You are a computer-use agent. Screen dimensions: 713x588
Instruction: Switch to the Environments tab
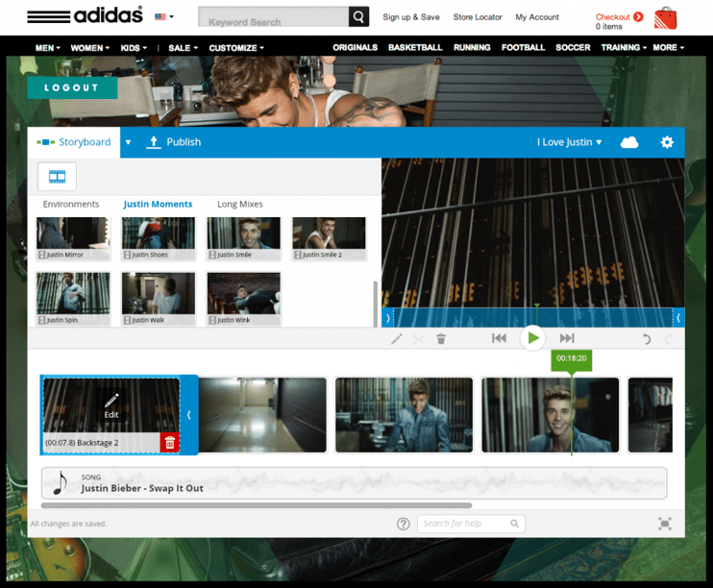coord(71,205)
